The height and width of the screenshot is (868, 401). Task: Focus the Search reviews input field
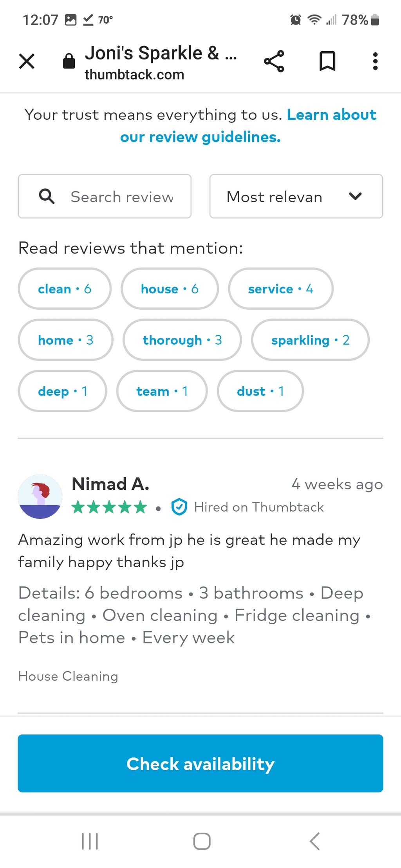[121, 196]
